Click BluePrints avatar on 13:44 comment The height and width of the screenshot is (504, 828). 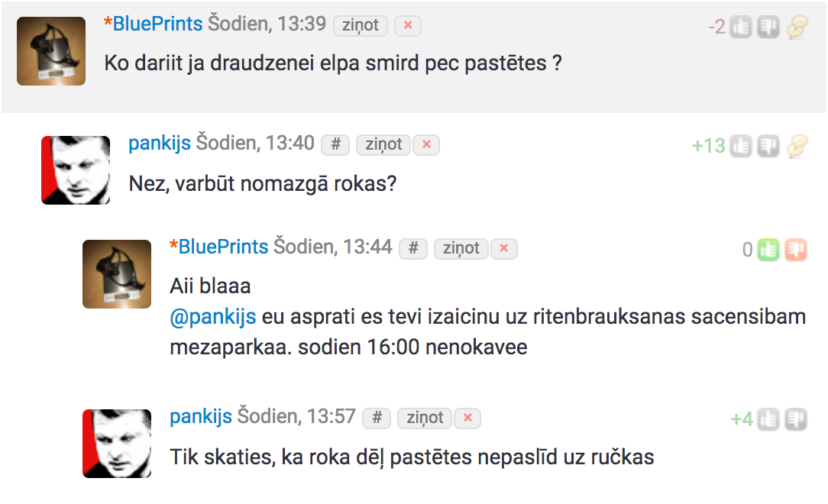117,274
